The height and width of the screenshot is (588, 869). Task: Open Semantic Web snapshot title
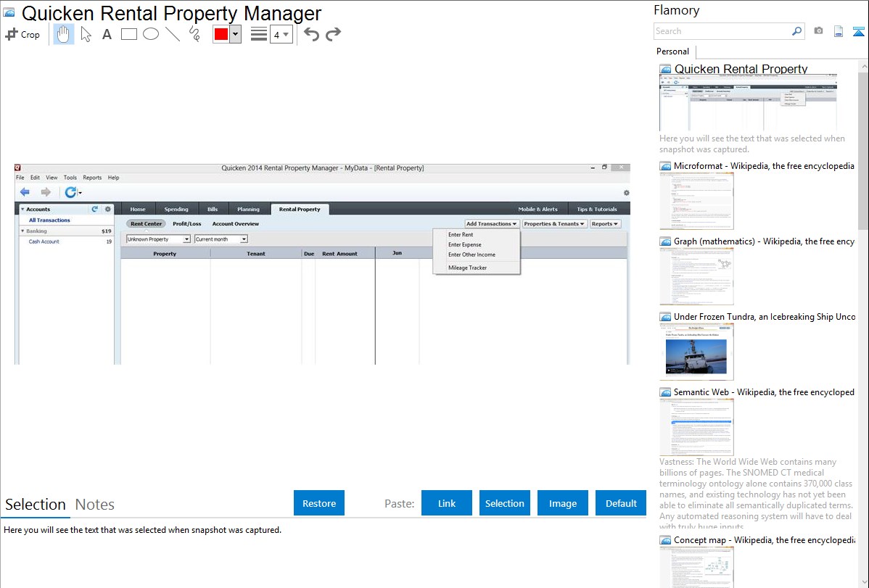point(764,392)
